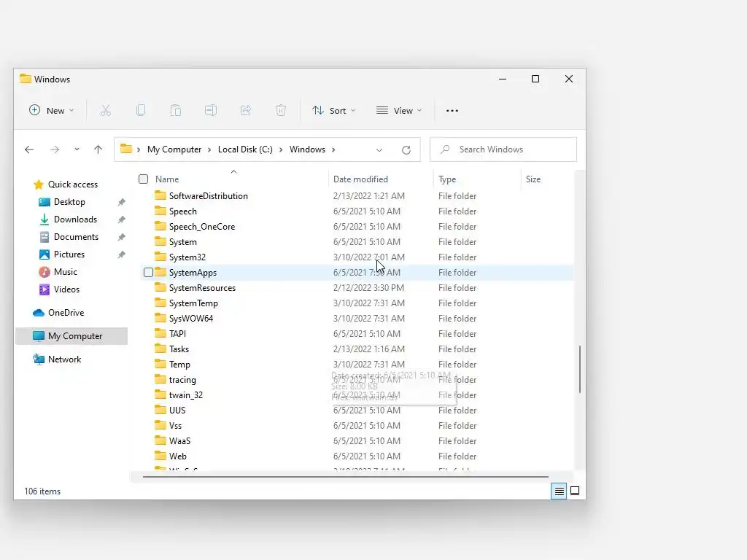Open the New dropdown menu
This screenshot has height=560, width=747.
click(52, 111)
